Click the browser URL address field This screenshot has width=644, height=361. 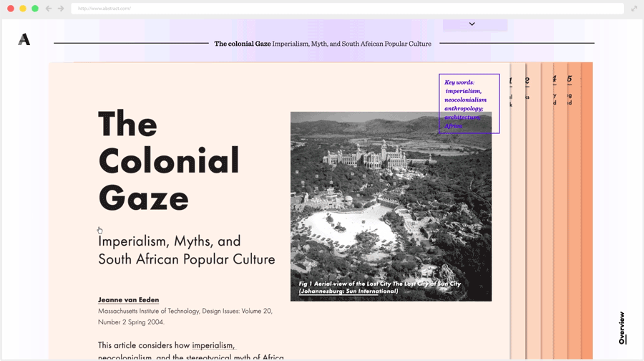(347, 9)
